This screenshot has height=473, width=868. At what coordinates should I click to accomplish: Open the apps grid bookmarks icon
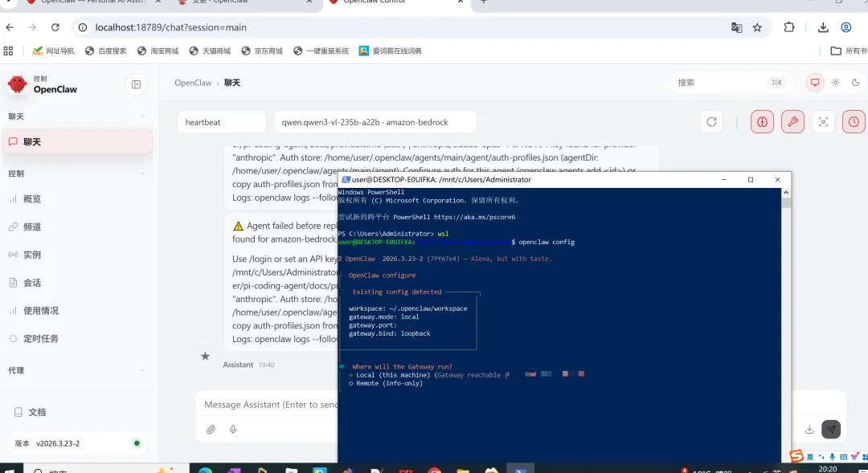click(8, 51)
